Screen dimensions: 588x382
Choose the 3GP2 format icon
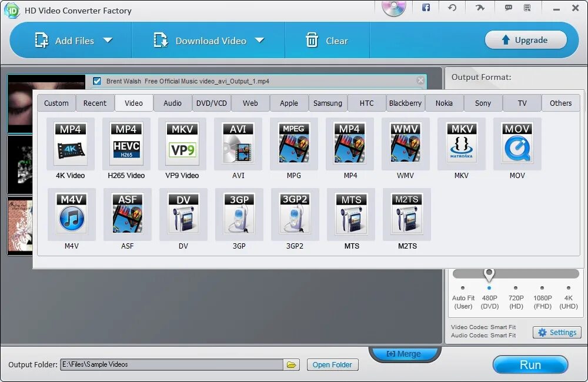[295, 215]
